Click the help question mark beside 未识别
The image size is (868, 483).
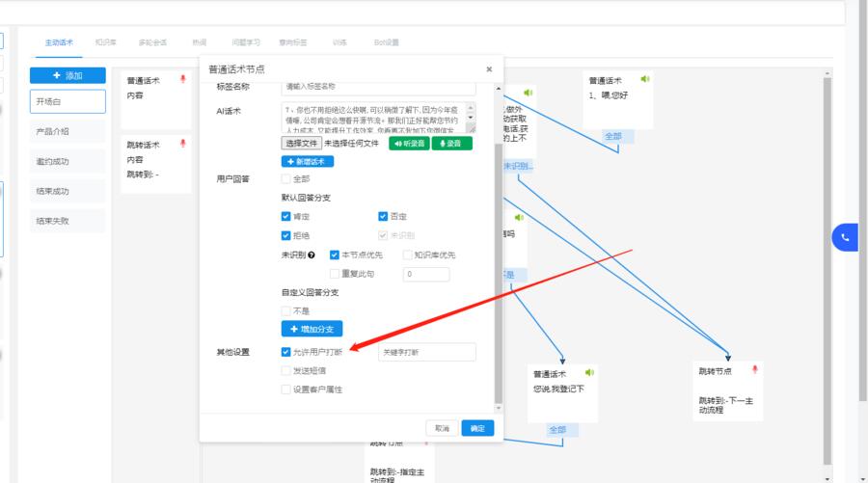(312, 255)
